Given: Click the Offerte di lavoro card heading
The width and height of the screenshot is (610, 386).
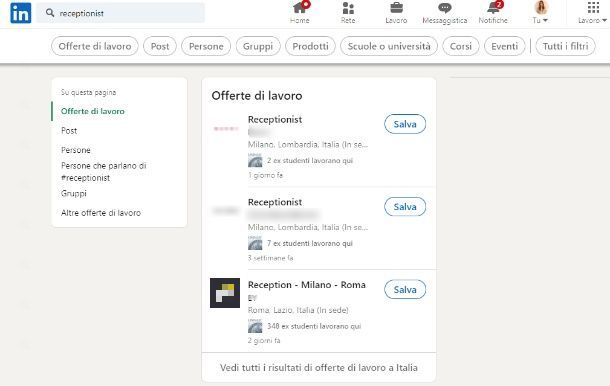Looking at the screenshot, I should pos(257,96).
